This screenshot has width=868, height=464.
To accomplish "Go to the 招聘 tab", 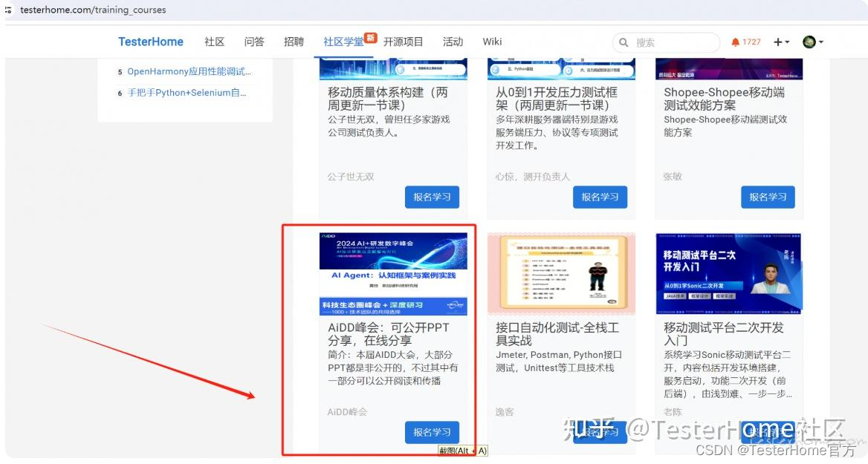I will pyautogui.click(x=294, y=42).
